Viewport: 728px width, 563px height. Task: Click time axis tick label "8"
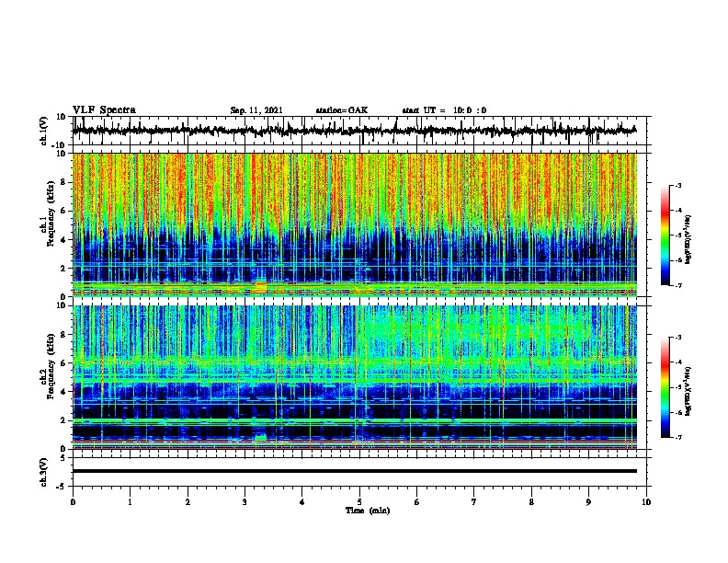pos(531,502)
